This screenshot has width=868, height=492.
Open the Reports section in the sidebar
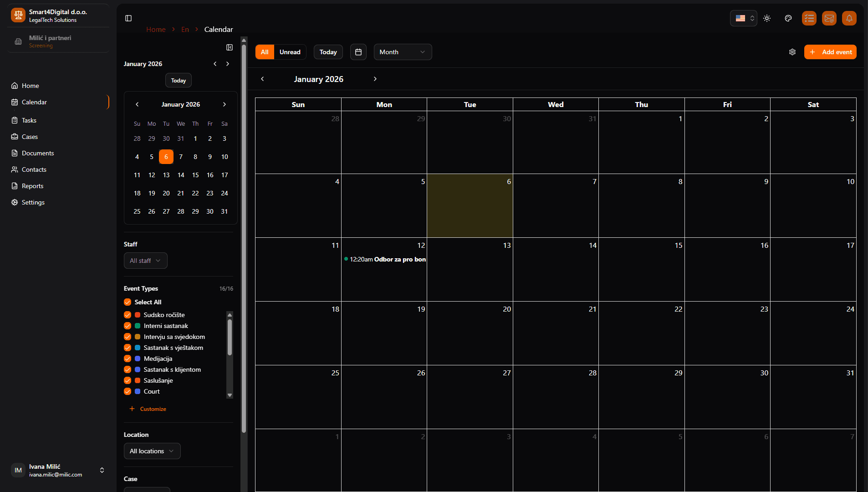click(x=33, y=186)
